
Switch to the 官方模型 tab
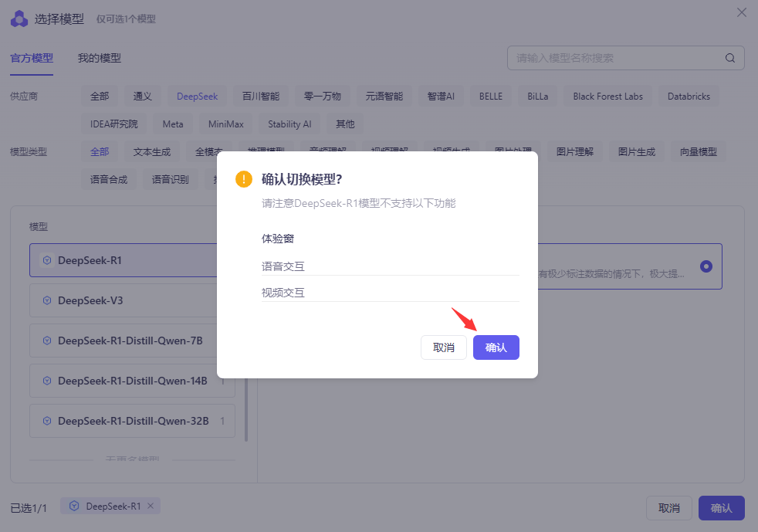click(32, 58)
